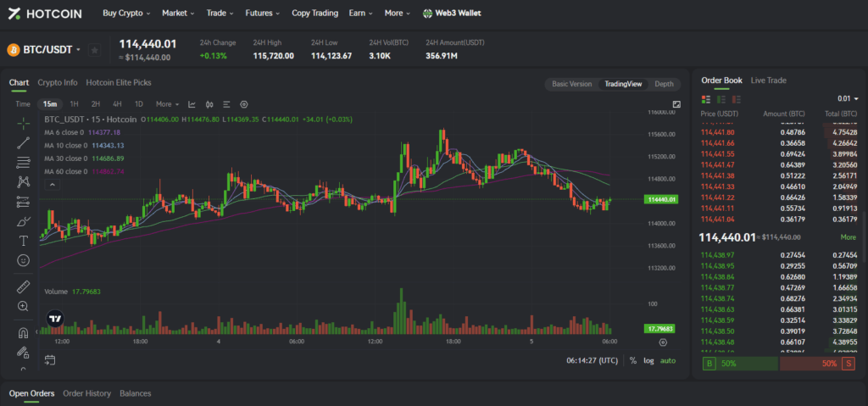Open the Earn dropdown menu
The width and height of the screenshot is (868, 406).
(x=361, y=14)
